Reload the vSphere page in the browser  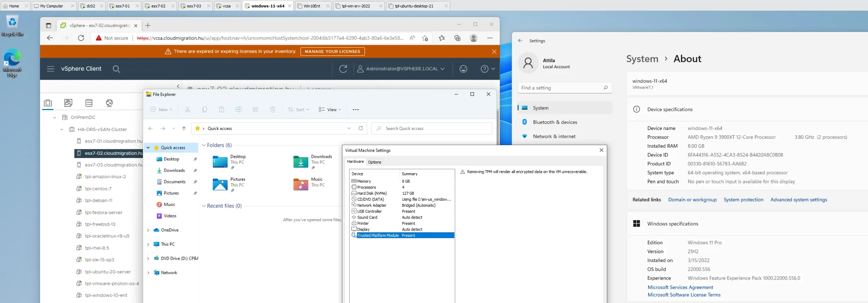(x=81, y=38)
